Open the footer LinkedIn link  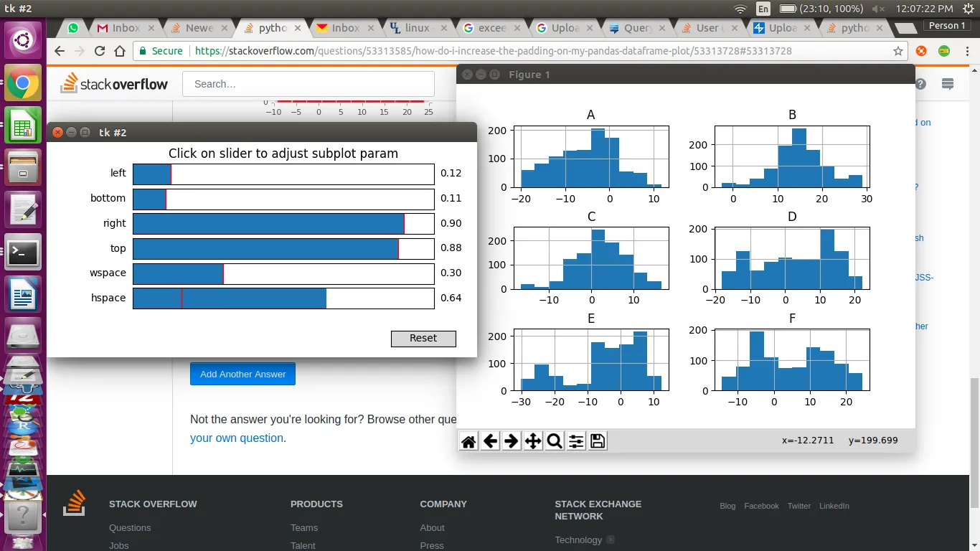click(834, 506)
